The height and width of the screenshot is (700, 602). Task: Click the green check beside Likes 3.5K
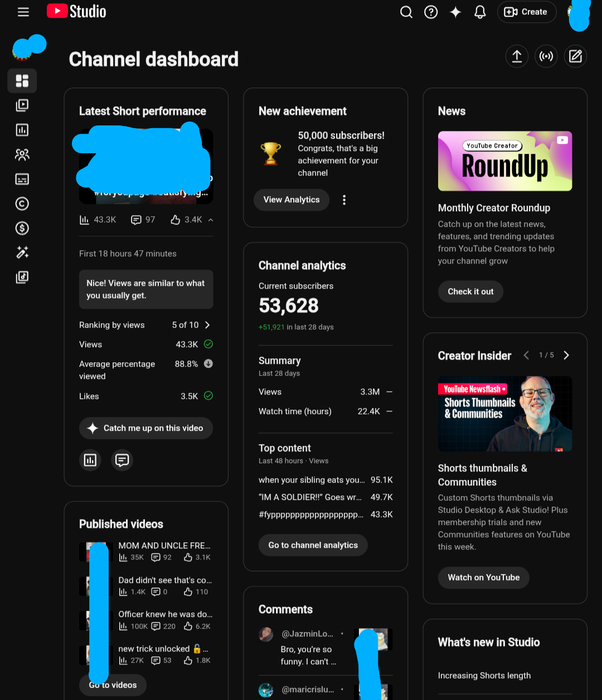point(208,396)
